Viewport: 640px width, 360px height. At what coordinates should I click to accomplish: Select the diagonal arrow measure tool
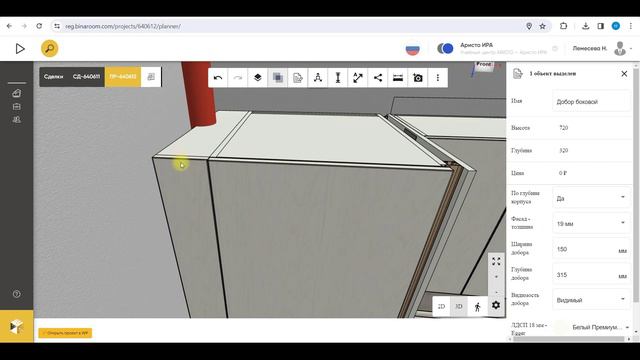click(x=358, y=78)
